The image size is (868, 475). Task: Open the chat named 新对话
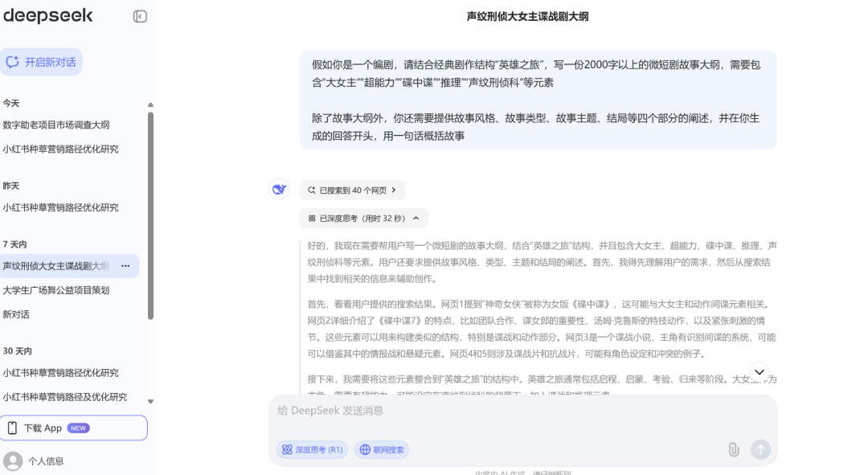click(16, 314)
